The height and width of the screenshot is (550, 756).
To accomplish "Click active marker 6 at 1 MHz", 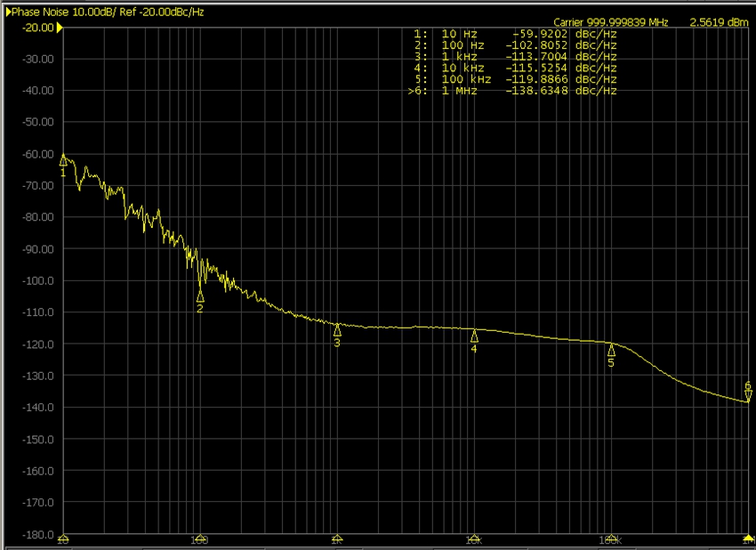I will point(748,394).
